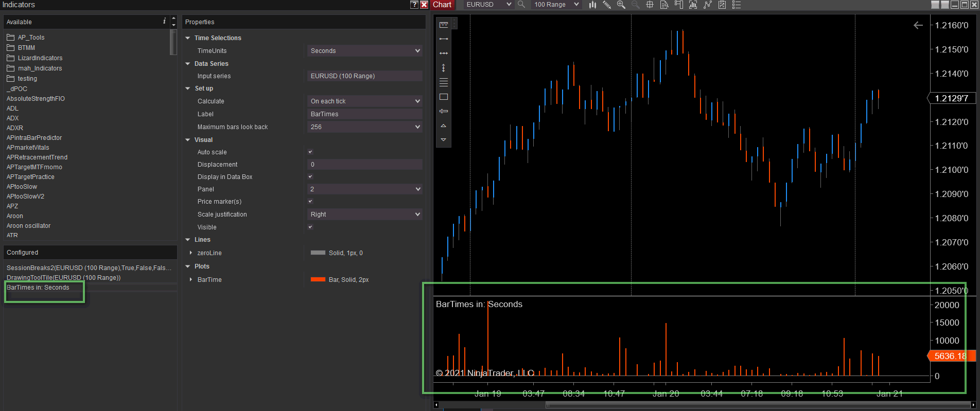Select the Aroon oscillator indicator
The height and width of the screenshot is (411, 980).
[29, 226]
